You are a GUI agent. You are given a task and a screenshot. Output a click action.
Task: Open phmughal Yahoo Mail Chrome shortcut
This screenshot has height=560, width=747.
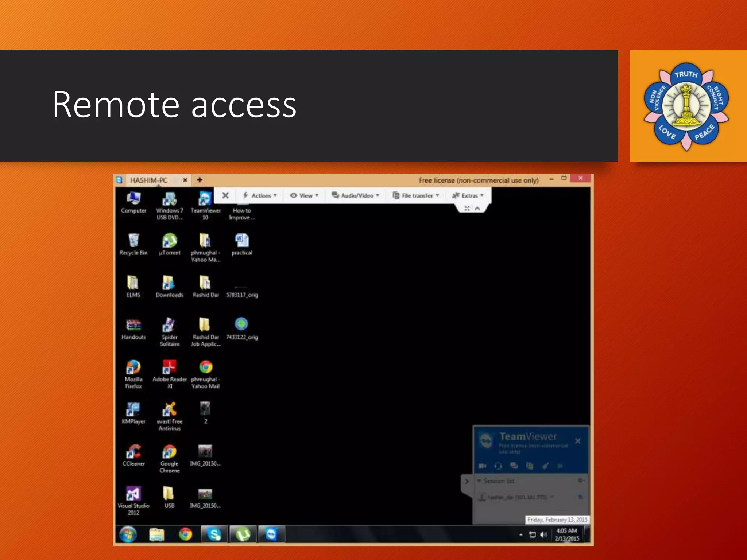click(205, 374)
